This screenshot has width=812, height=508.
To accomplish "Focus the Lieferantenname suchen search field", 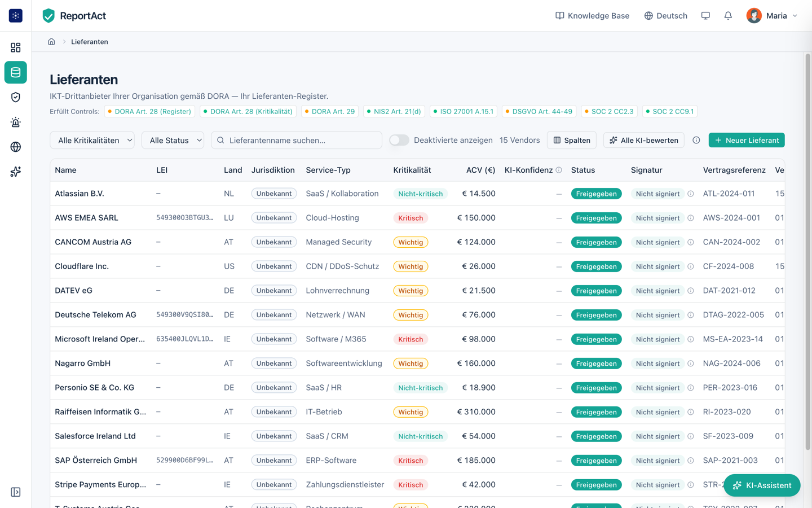I will coord(297,140).
